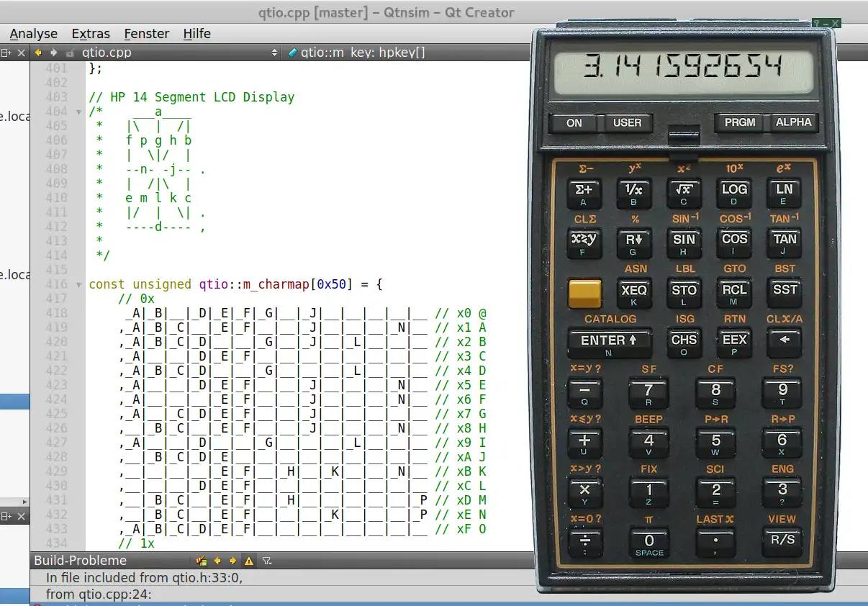Tap digit 4 on the calculator
Viewport: 868px width, 606px height.
[x=648, y=444]
